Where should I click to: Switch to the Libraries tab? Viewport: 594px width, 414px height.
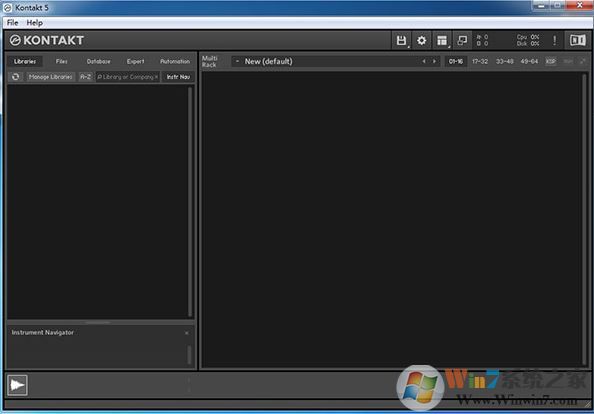25,61
